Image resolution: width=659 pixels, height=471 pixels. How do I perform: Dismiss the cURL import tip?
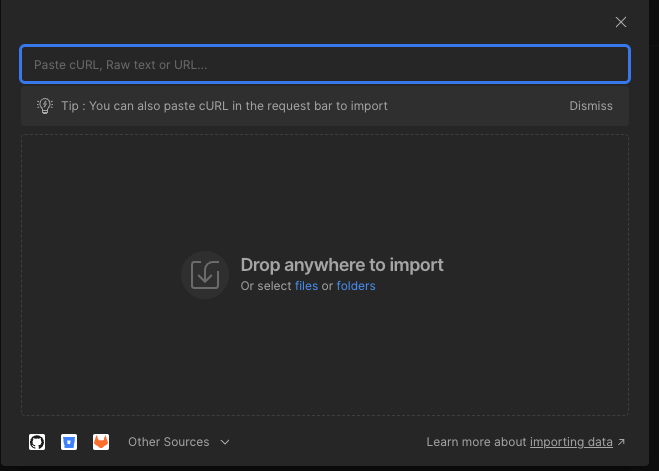(x=591, y=106)
